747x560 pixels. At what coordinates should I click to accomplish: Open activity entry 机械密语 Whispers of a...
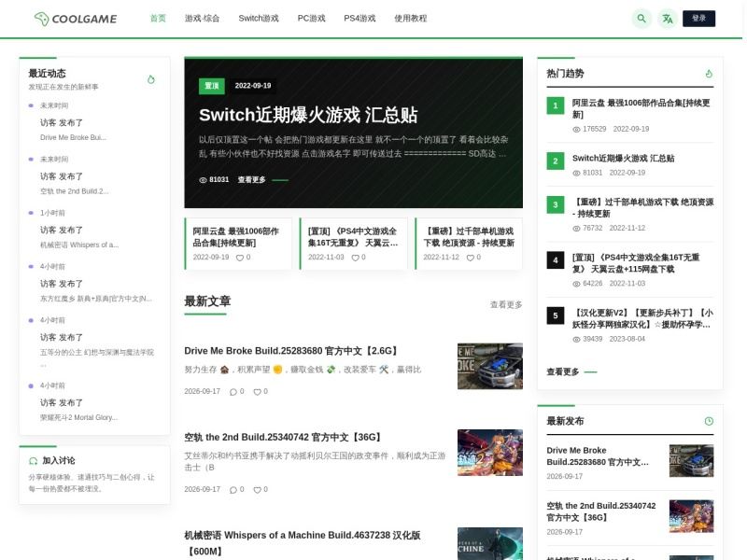pos(79,245)
